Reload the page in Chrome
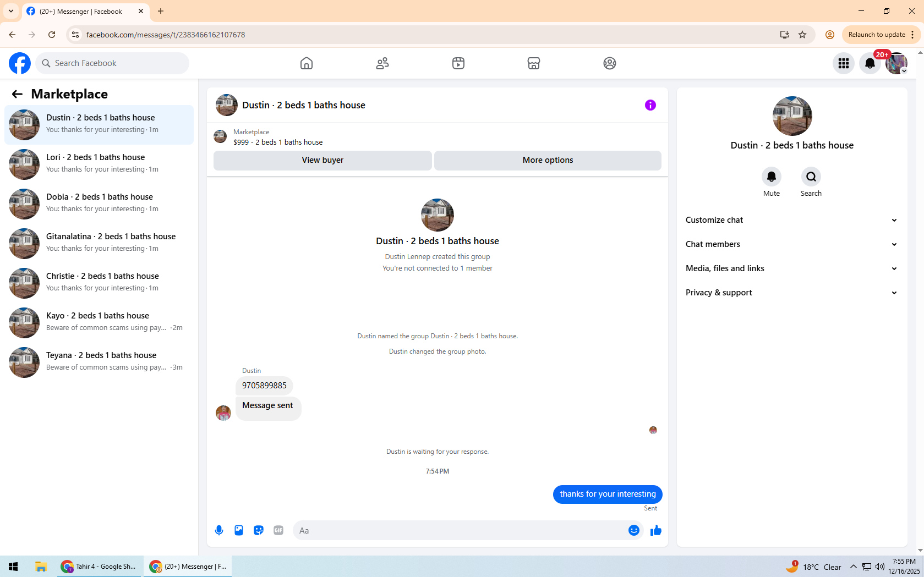This screenshot has height=577, width=924. [52, 35]
